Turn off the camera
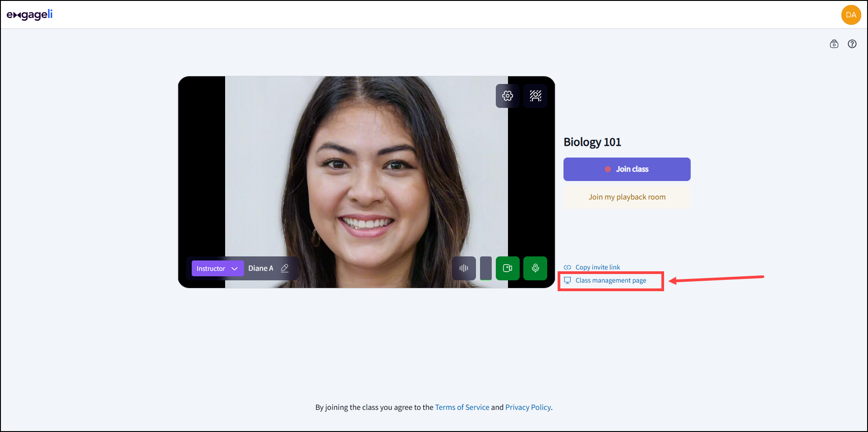The width and height of the screenshot is (868, 432). click(x=508, y=268)
